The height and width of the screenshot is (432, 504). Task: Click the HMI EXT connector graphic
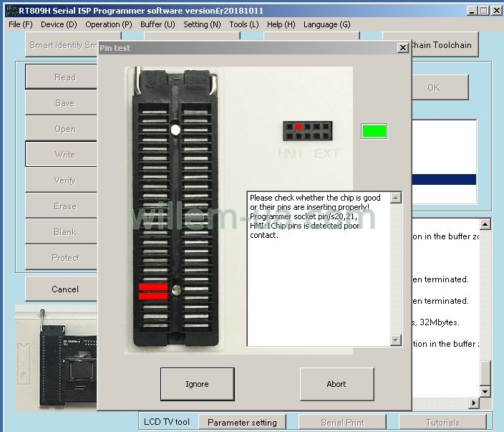(307, 131)
